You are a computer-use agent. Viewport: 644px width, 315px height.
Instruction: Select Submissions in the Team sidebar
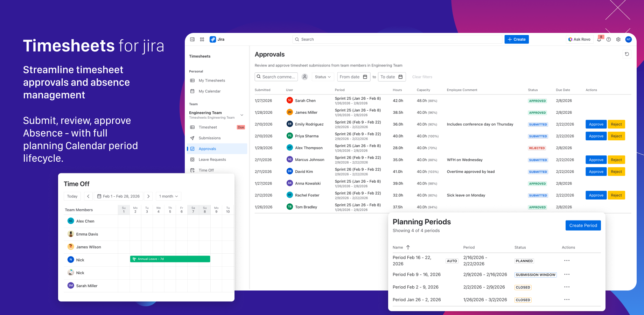[210, 138]
